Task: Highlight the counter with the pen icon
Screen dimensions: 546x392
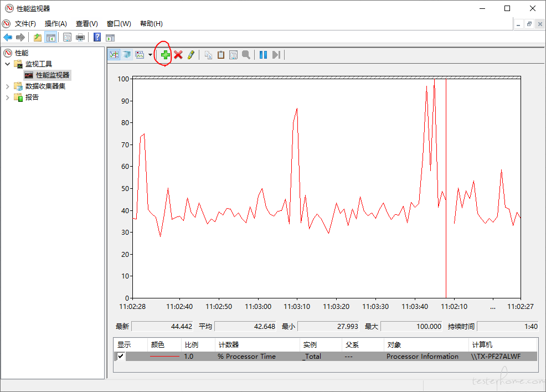Action: 191,55
